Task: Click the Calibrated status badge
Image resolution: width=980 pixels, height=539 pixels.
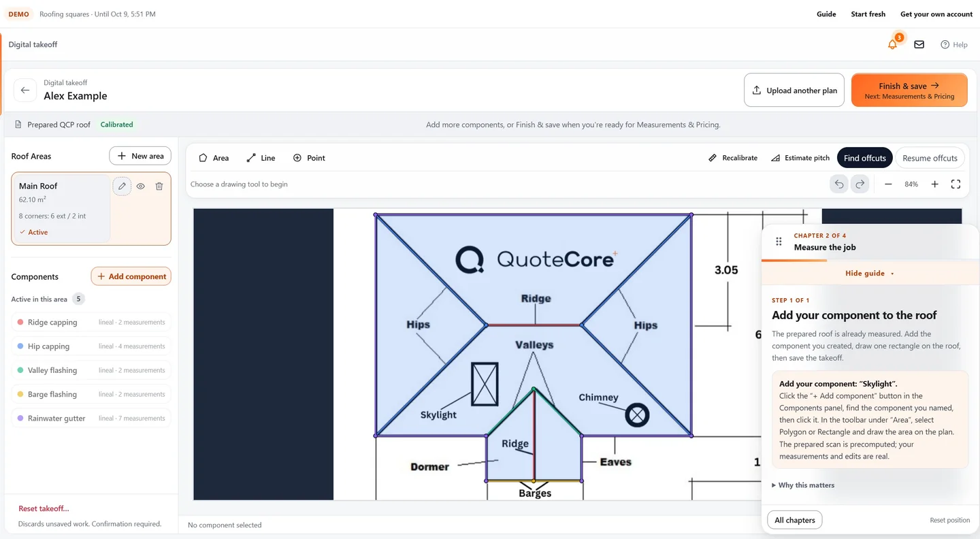Action: pos(116,125)
